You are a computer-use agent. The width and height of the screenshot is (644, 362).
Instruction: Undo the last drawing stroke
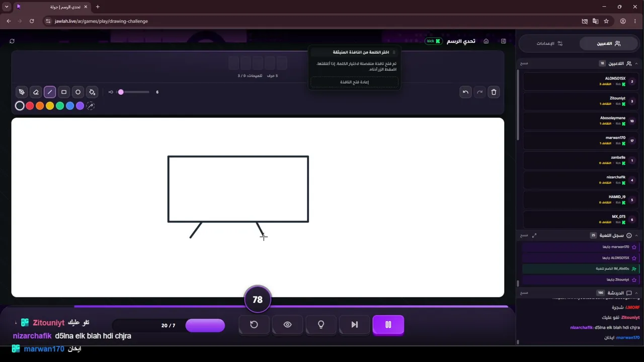465,92
